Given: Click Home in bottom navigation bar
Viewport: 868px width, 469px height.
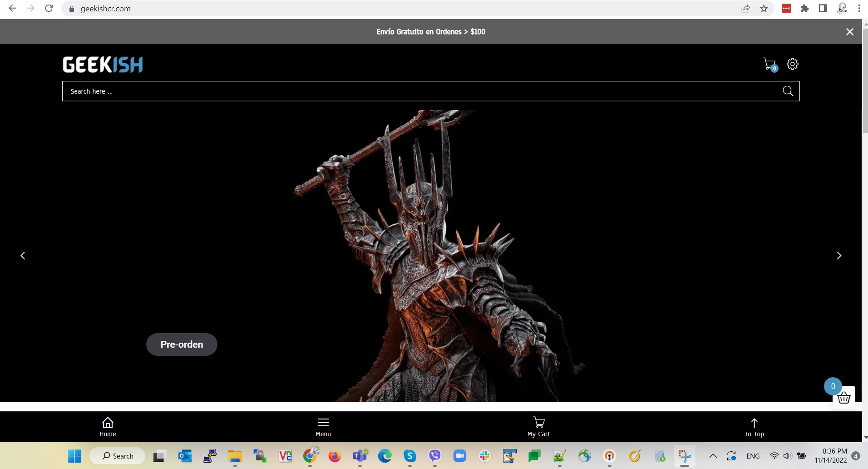Looking at the screenshot, I should [x=108, y=427].
